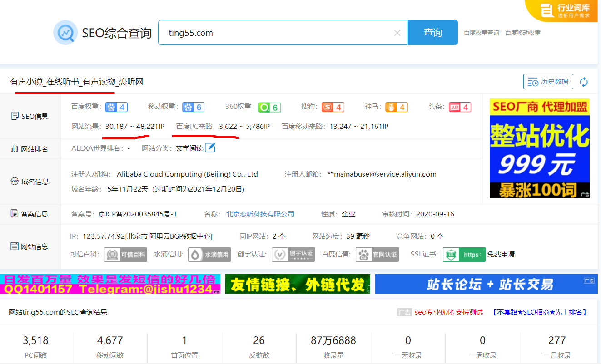Click the 反链数 value 26
The image size is (601, 364).
coord(259,340)
